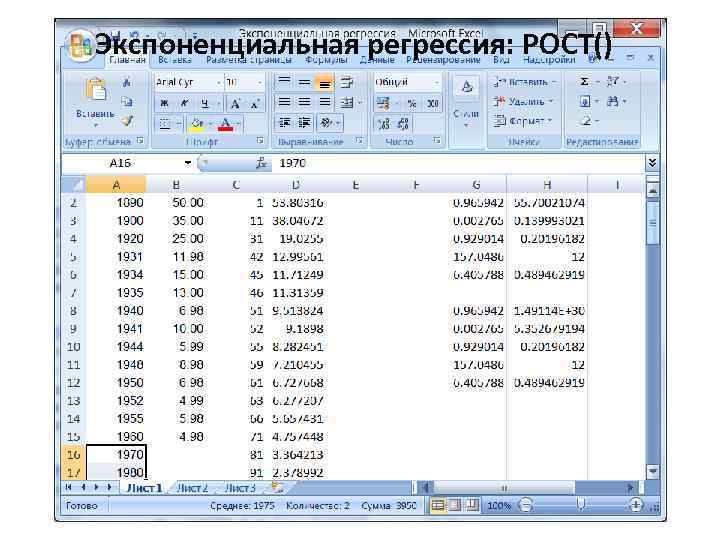
Task: Apply the Comma style (000) icon
Action: (433, 104)
